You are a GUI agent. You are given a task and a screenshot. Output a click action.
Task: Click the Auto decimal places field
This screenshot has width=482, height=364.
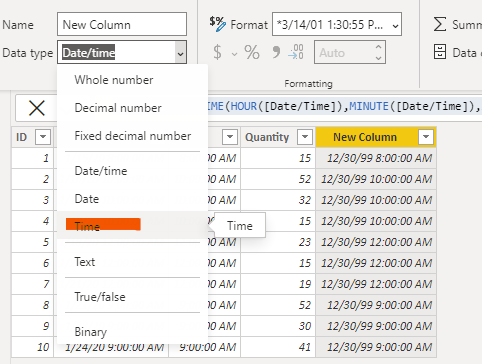coord(350,52)
